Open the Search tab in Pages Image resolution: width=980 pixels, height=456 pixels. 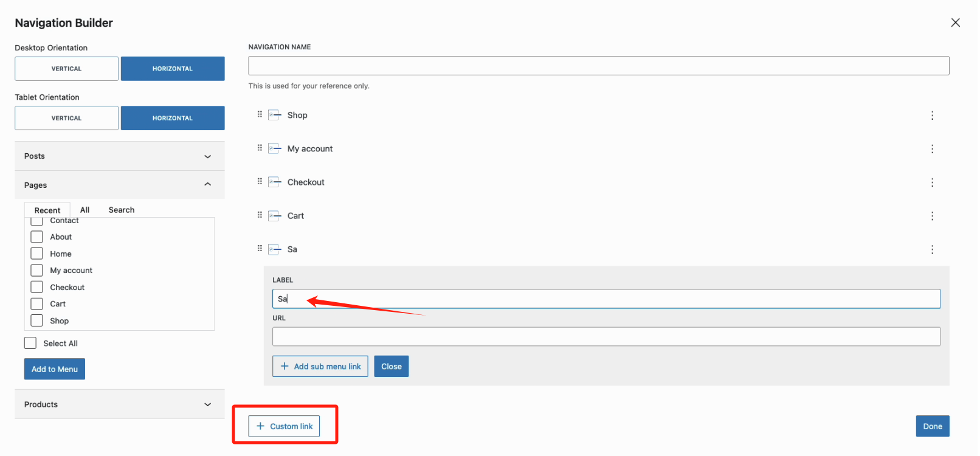pos(122,210)
